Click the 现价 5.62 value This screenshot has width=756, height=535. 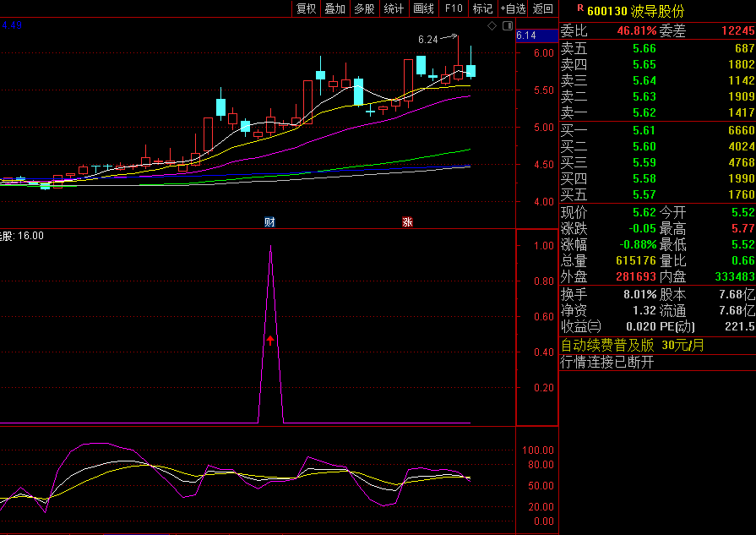click(645, 212)
